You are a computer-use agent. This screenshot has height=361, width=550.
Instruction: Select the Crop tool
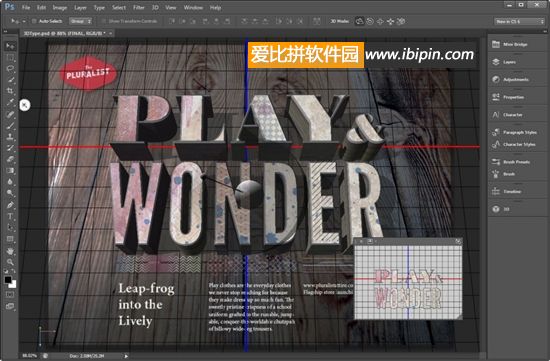[x=10, y=91]
